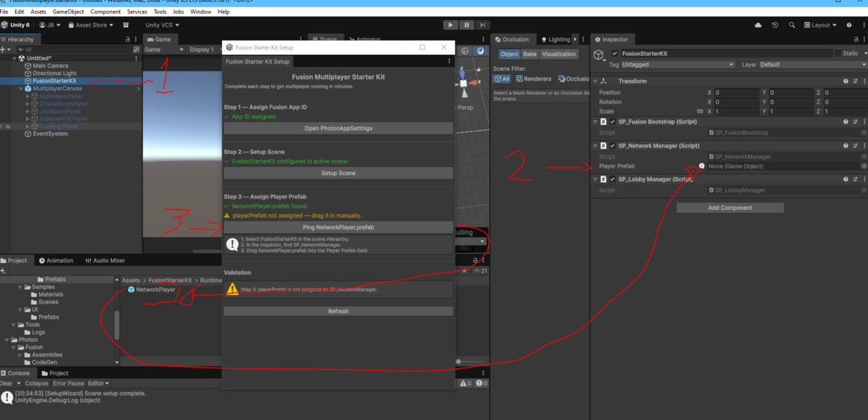Image resolution: width=868 pixels, height=420 pixels.
Task: Open the GameObject menu
Action: point(68,12)
